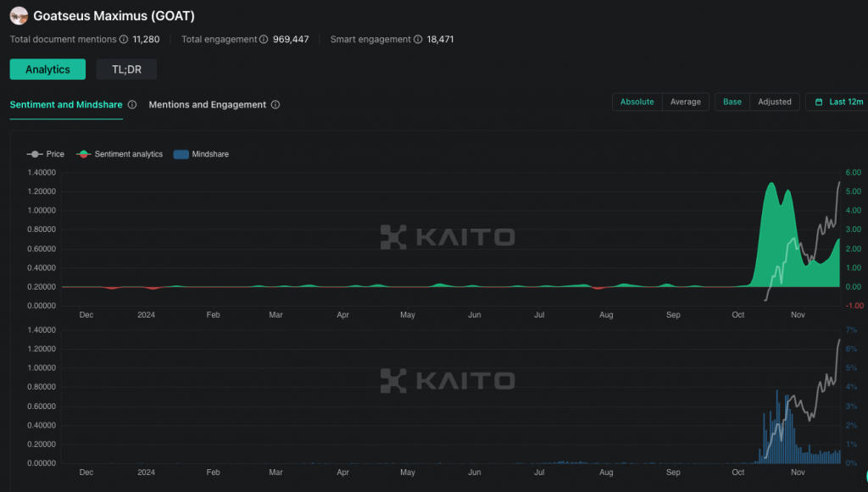The height and width of the screenshot is (492, 868).
Task: Click the -1.00 sentiment axis label
Action: click(x=854, y=306)
